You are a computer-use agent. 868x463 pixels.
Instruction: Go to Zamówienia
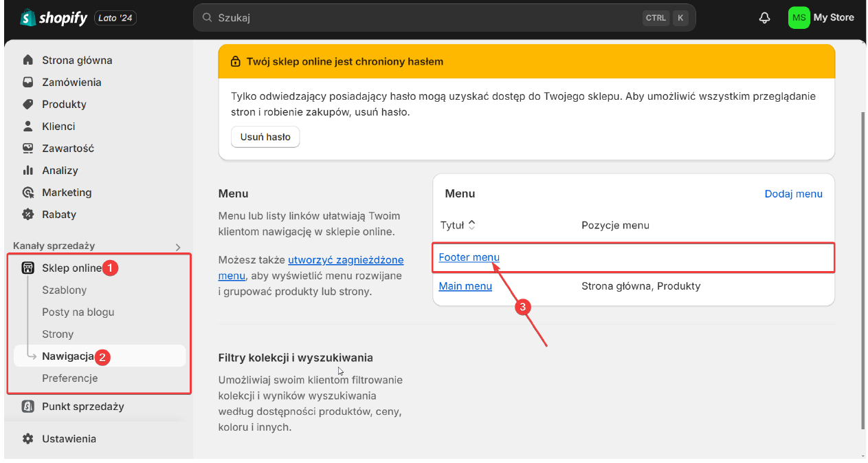point(71,82)
